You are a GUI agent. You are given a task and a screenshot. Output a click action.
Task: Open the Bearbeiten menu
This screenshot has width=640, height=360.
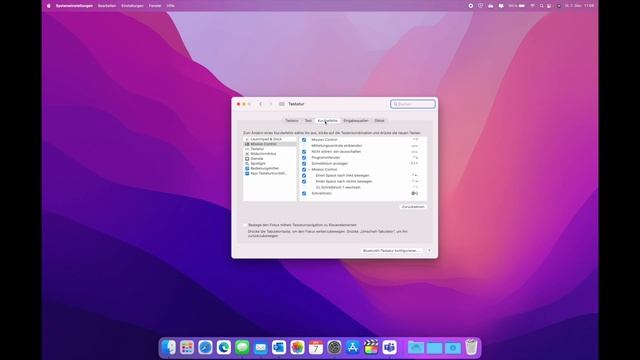(107, 6)
